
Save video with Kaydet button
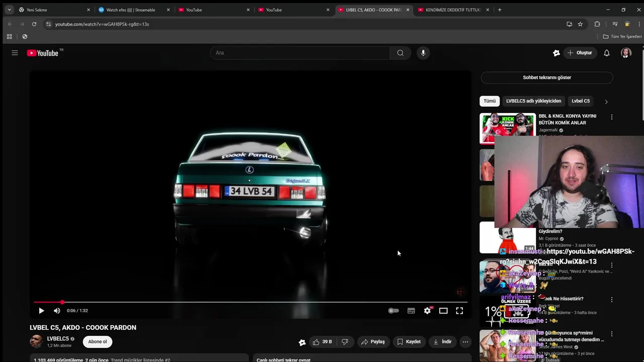coord(409,342)
